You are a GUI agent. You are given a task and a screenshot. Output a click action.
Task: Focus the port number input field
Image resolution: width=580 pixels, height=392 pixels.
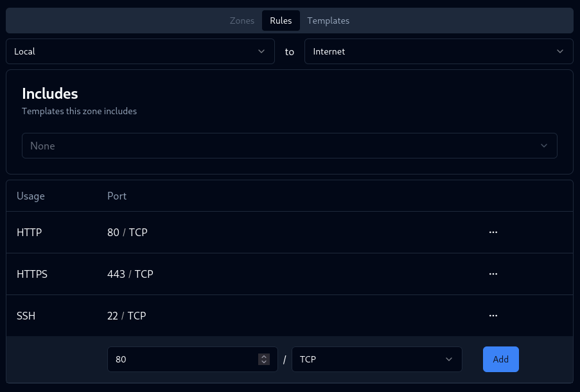point(183,359)
